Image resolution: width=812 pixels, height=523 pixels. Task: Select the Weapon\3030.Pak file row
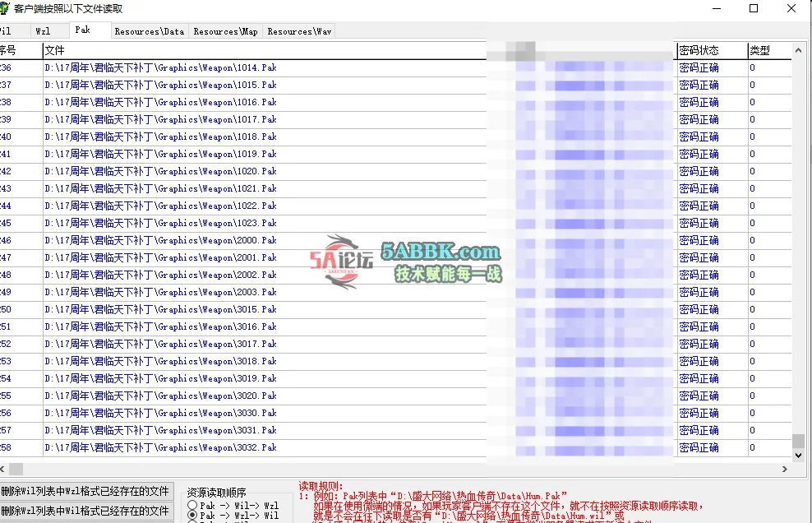tap(160, 413)
